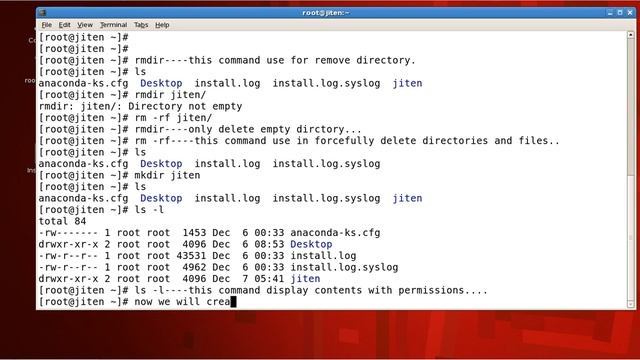
Task: Click the 'rm -rf jiten/' command text
Action: point(173,118)
